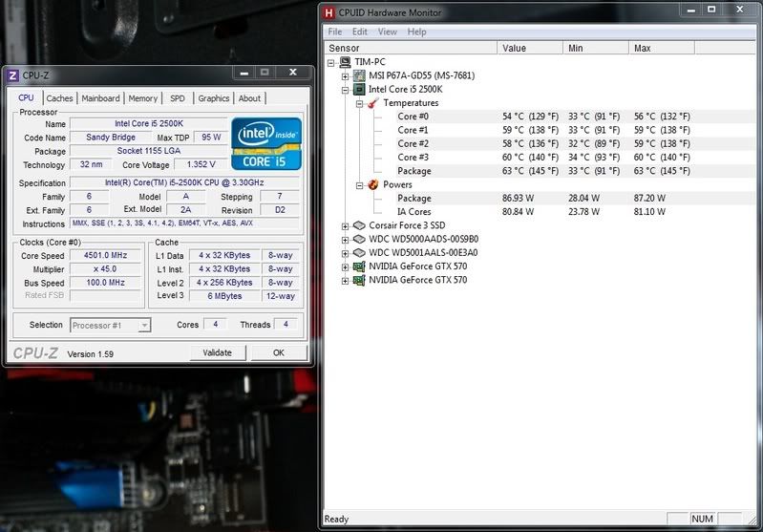Switch to the Mainboard tab in CPU-Z
Screen dimensions: 763x532
[x=100, y=98]
